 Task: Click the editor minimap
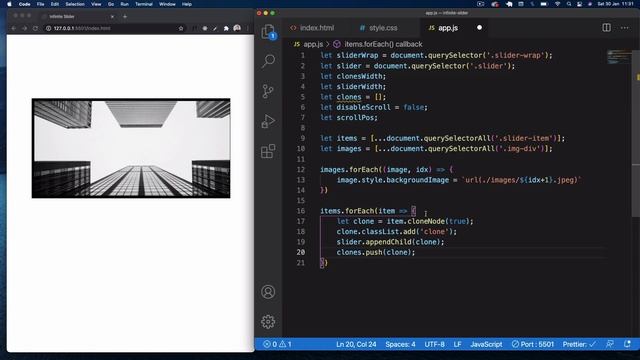point(619,57)
